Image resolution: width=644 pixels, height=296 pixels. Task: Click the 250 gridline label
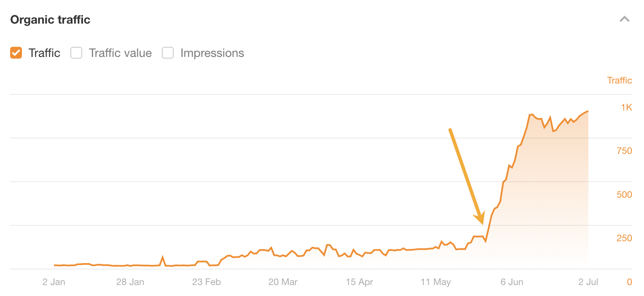click(x=624, y=238)
